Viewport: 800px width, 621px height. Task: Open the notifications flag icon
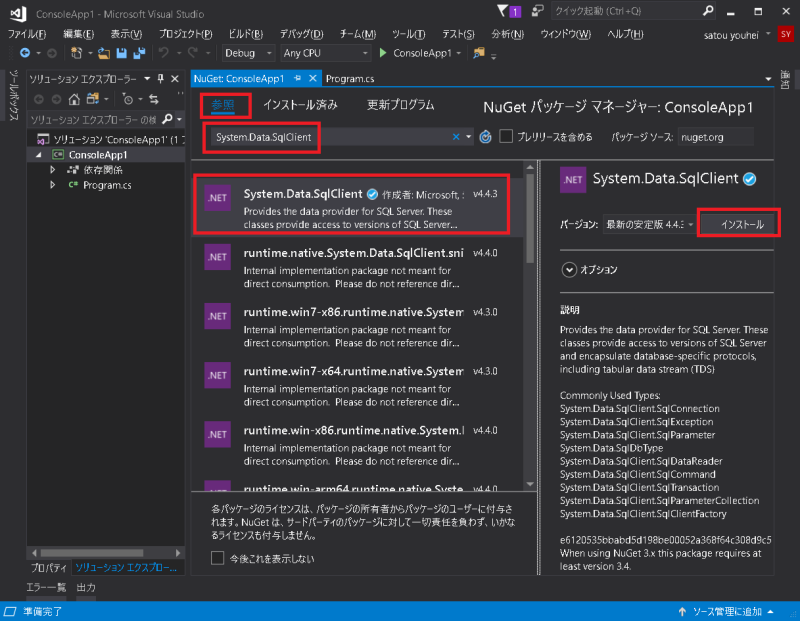click(x=503, y=11)
